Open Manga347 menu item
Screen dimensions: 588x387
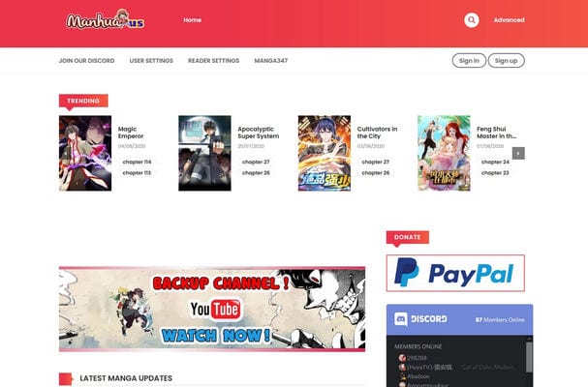click(x=270, y=60)
